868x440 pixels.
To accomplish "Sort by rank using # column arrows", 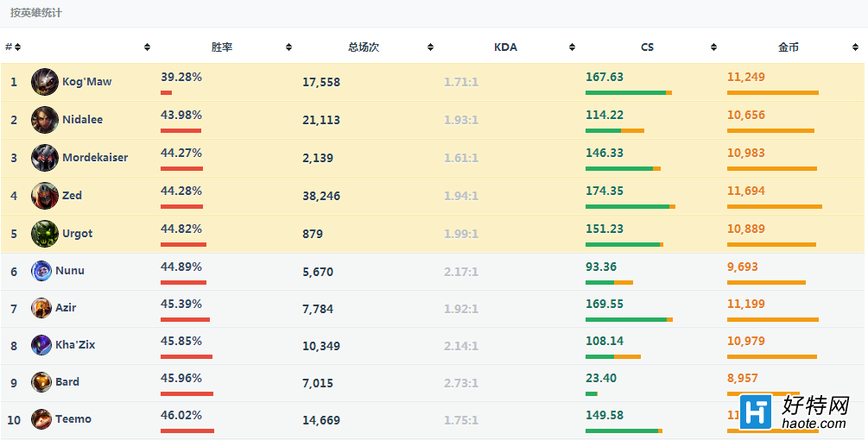I will pos(18,47).
